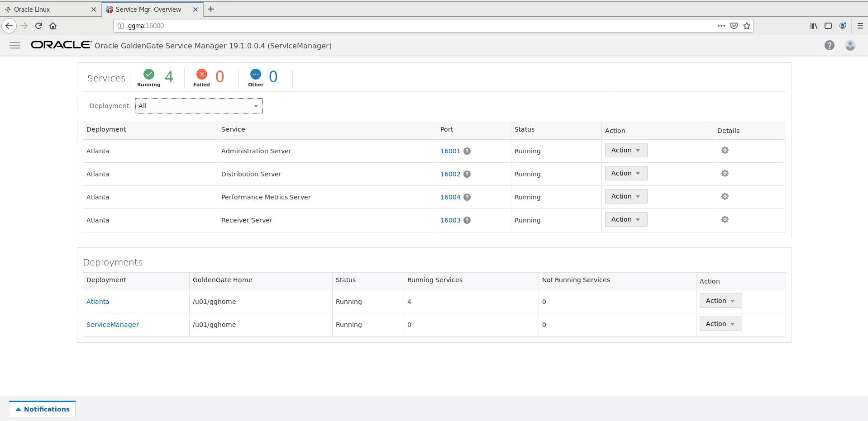Click the Not Running Services column header
The image size is (868, 421).
click(x=576, y=280)
